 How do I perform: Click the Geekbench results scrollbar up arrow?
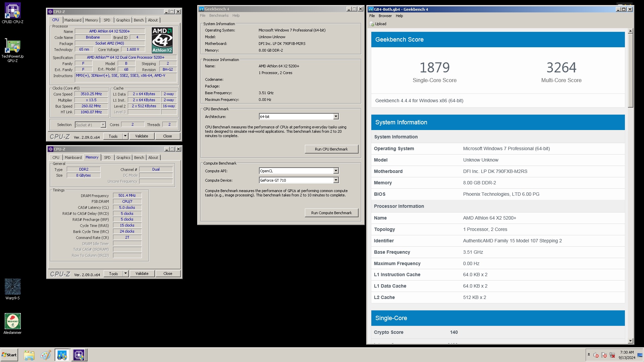click(x=630, y=31)
